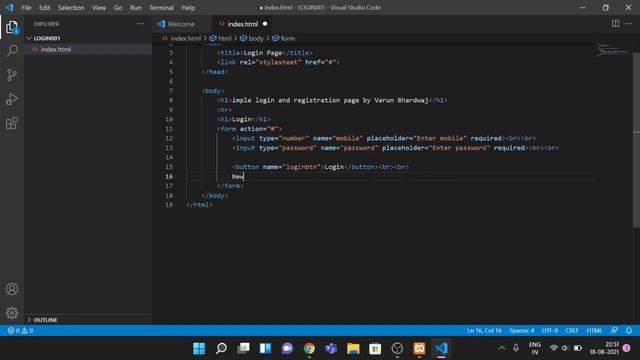Open the Go menu
This screenshot has width=640, height=360.
(118, 8)
